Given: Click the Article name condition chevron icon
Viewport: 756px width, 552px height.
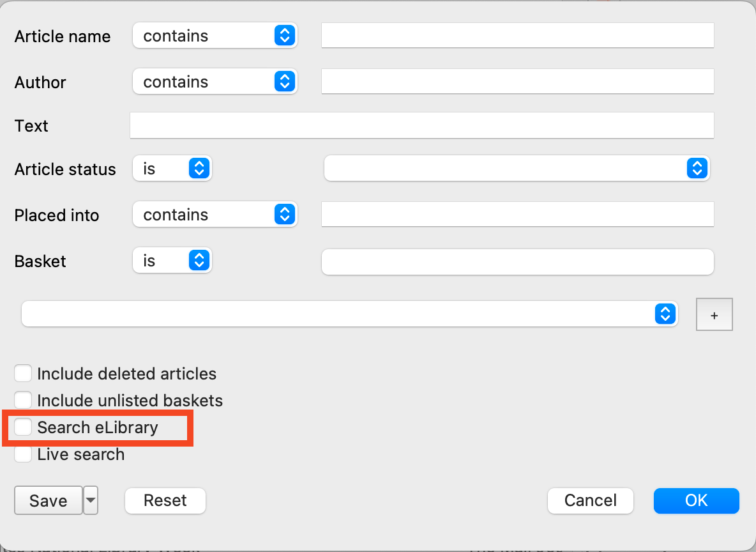Looking at the screenshot, I should (x=285, y=36).
